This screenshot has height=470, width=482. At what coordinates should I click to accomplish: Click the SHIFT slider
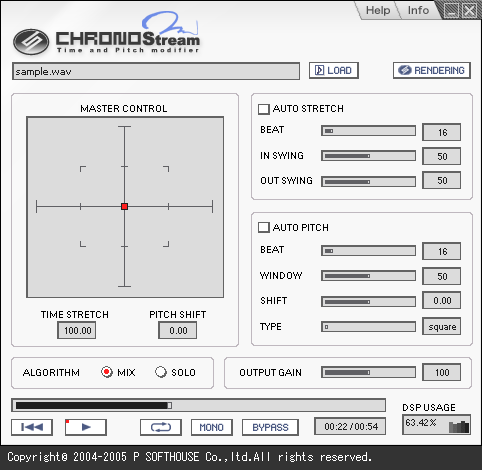(x=368, y=302)
